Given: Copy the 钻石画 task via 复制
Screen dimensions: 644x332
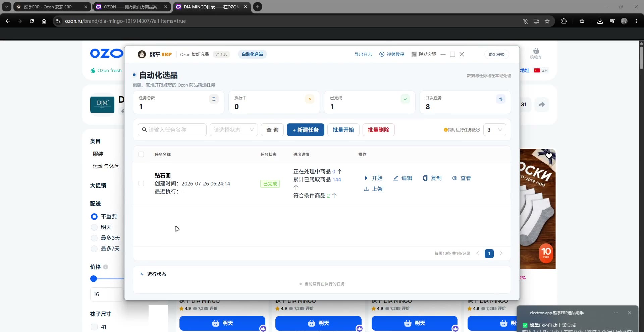Looking at the screenshot, I should click(432, 178).
